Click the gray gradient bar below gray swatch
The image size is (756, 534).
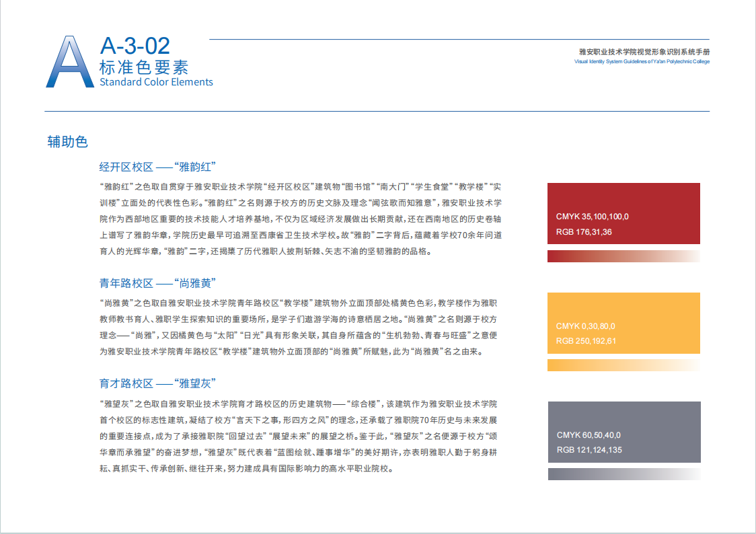623,474
